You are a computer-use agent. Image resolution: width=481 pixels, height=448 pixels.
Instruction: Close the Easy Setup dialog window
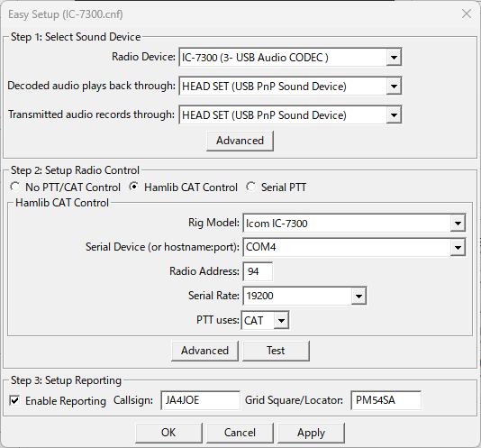(467, 14)
